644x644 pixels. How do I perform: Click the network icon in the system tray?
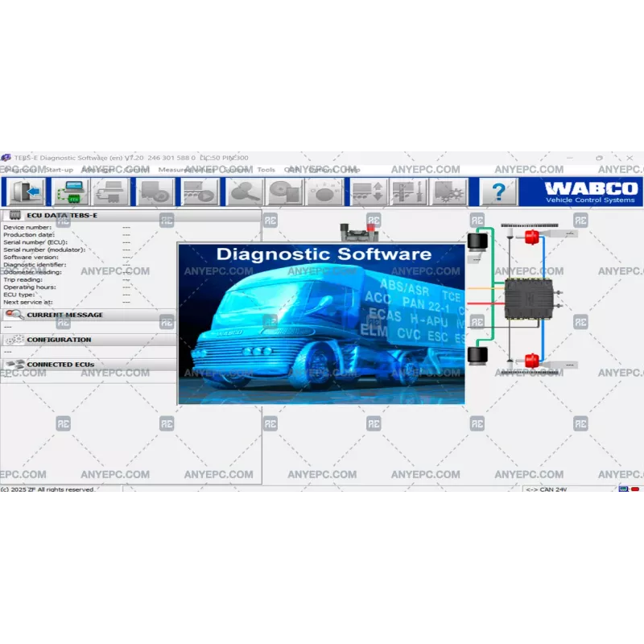pyautogui.click(x=624, y=489)
